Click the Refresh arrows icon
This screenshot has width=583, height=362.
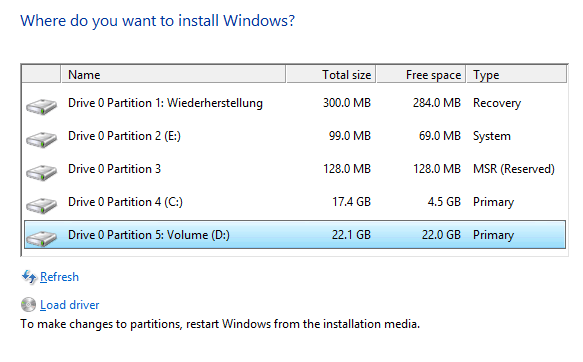tap(29, 277)
